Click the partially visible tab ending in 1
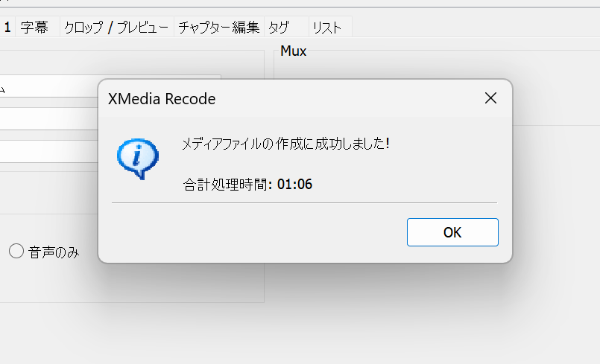Viewport: 600px width, 364px height. point(7,28)
